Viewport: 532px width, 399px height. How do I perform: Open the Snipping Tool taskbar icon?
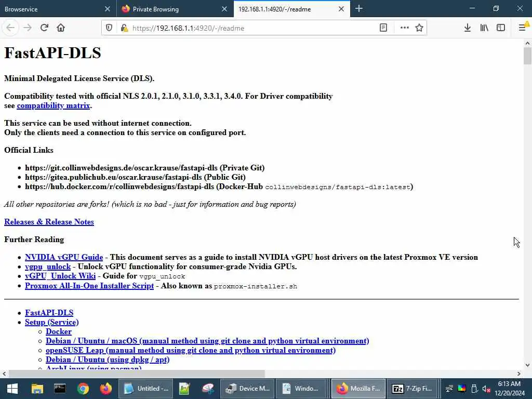pos(208,389)
